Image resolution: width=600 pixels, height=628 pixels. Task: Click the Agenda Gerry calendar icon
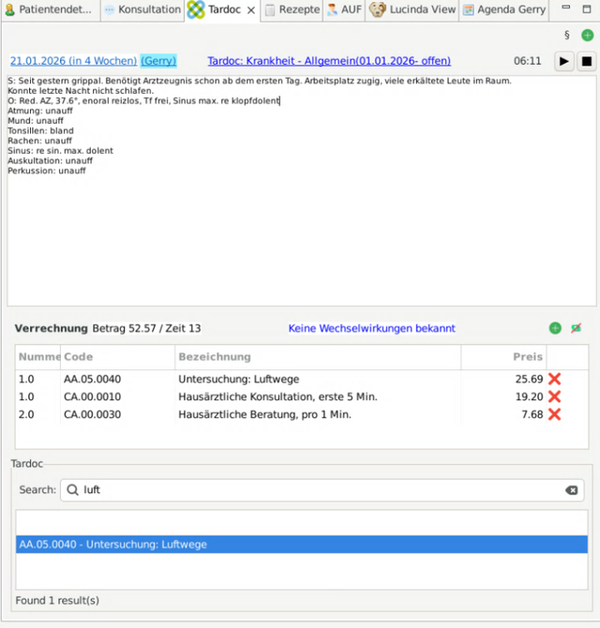pyautogui.click(x=468, y=10)
